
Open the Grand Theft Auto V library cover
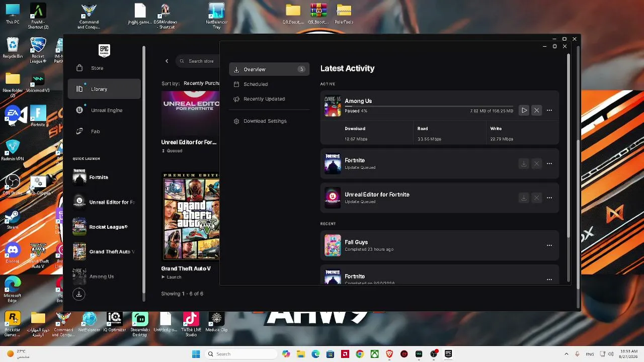point(191,217)
